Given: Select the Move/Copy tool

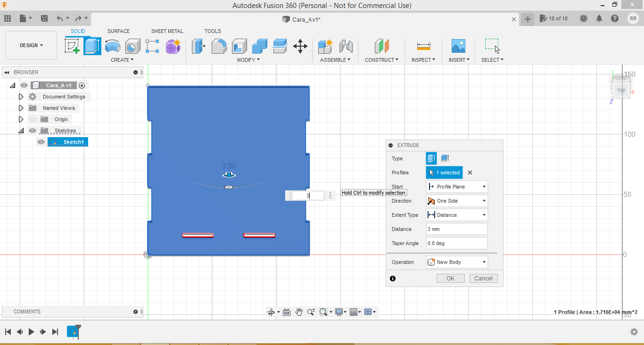Looking at the screenshot, I should 300,46.
